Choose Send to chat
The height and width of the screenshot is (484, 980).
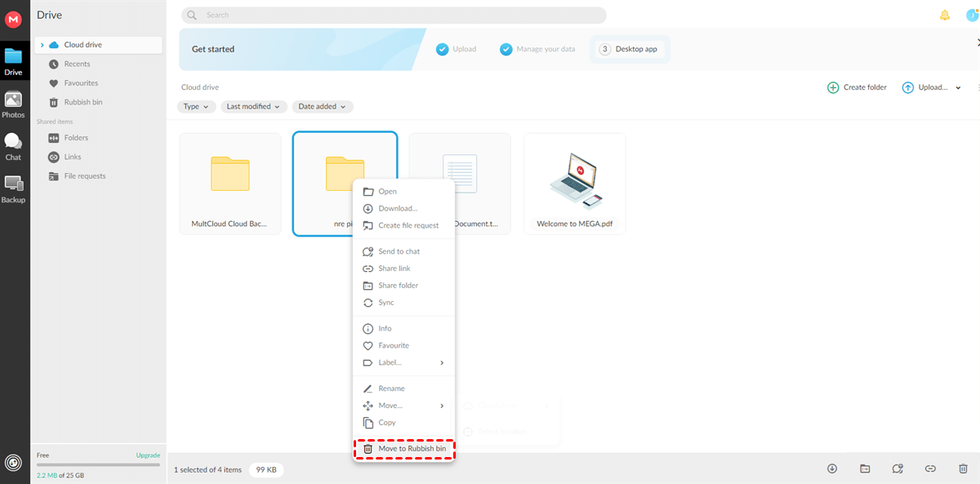click(403, 251)
